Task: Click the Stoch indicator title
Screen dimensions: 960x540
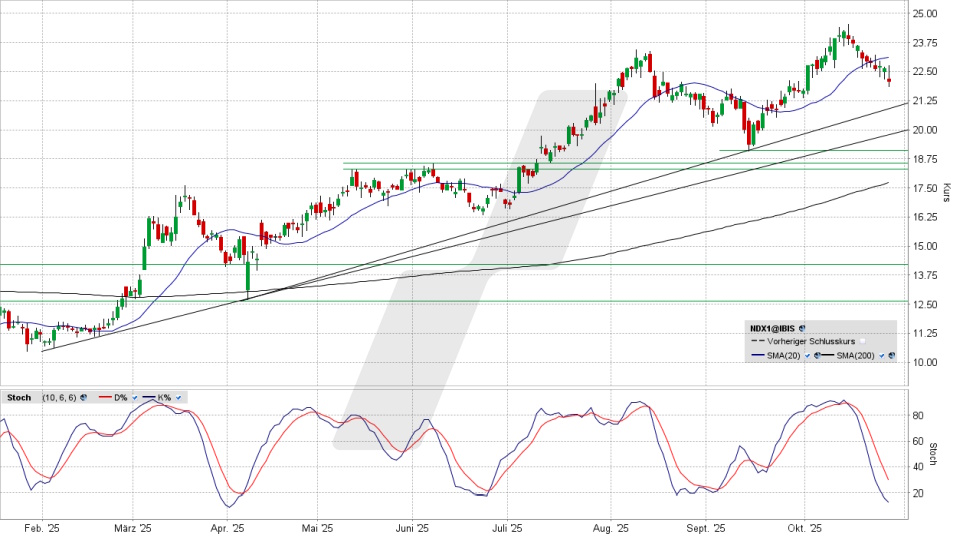Action: 18,397
